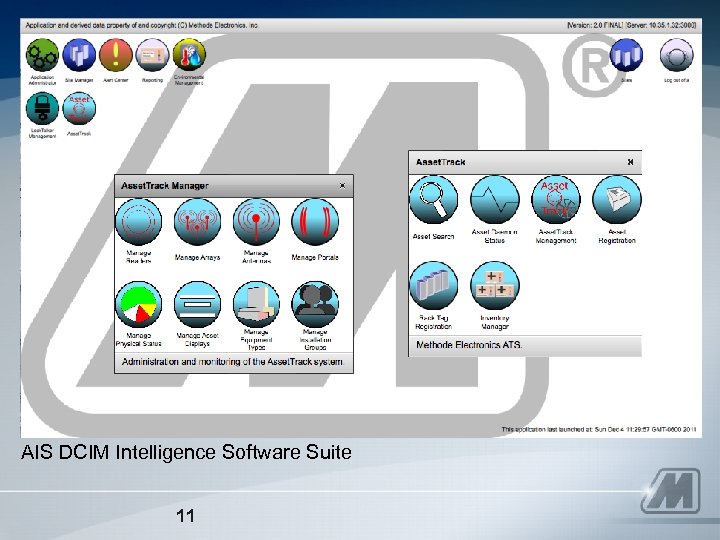The width and height of the screenshot is (720, 540).
Task: Click the Sites icon at top right
Action: coord(626,55)
